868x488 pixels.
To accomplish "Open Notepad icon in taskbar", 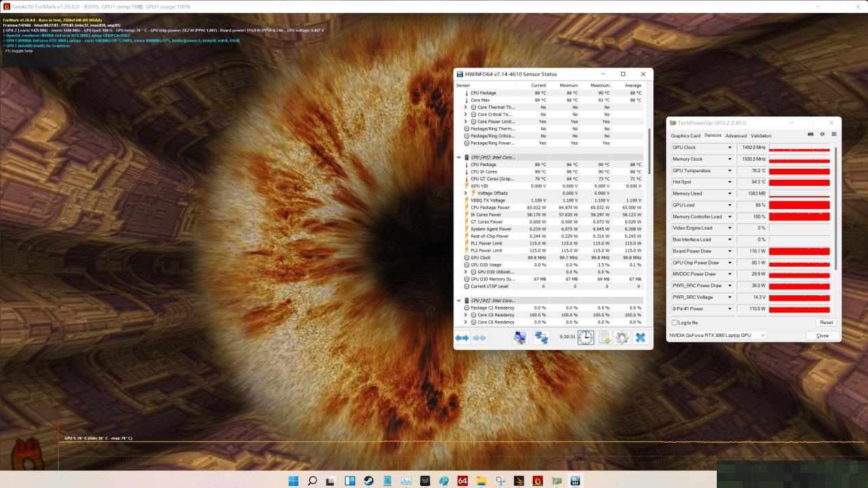I will (387, 480).
